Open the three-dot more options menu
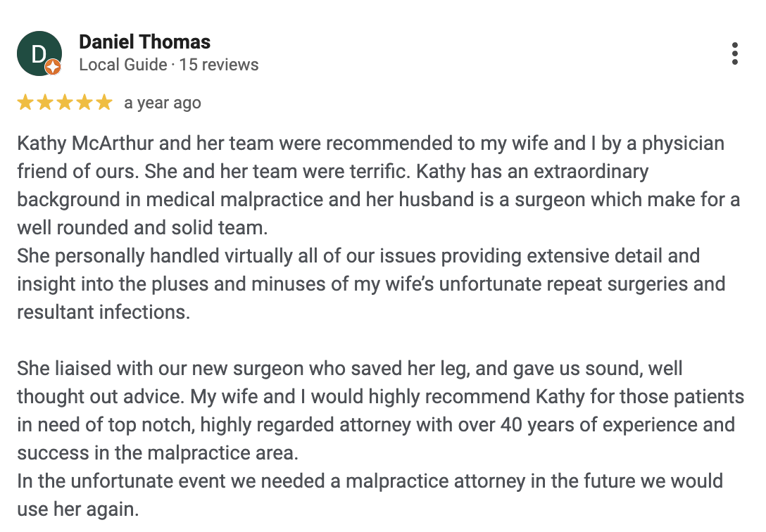Viewport: 766px width, 532px height. pos(734,53)
